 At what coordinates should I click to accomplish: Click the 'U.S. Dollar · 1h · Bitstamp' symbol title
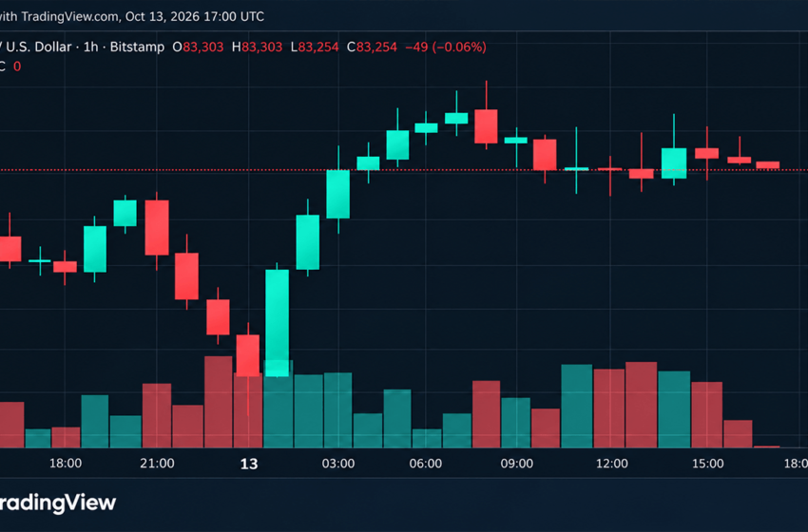point(85,47)
